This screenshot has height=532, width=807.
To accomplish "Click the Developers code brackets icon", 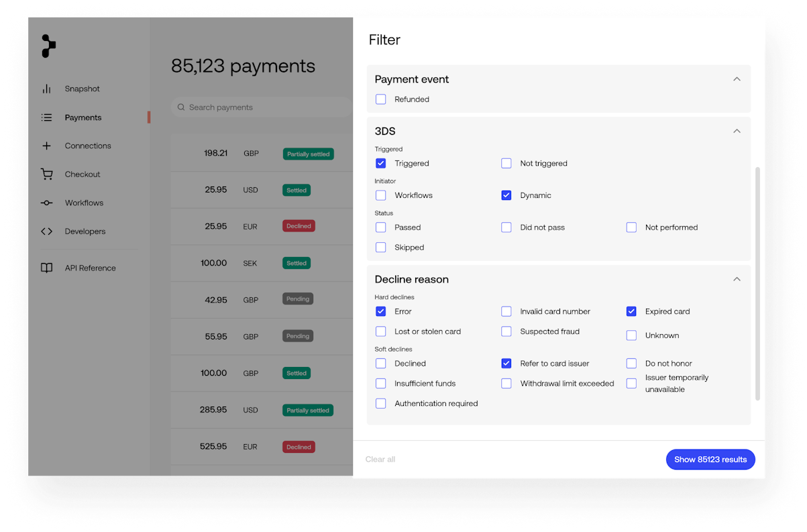I will (46, 231).
